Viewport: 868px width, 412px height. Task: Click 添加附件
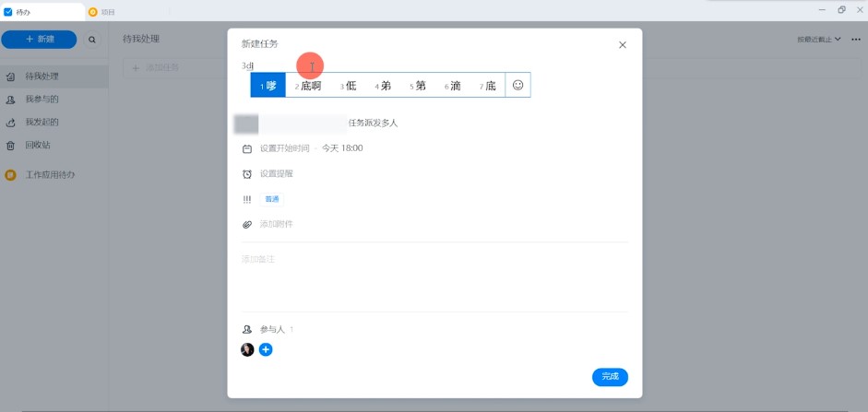[x=276, y=224]
